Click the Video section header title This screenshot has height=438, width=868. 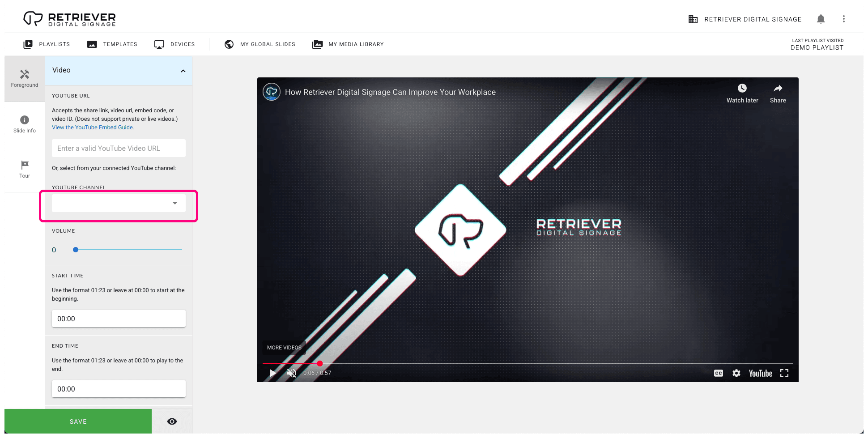click(x=61, y=70)
